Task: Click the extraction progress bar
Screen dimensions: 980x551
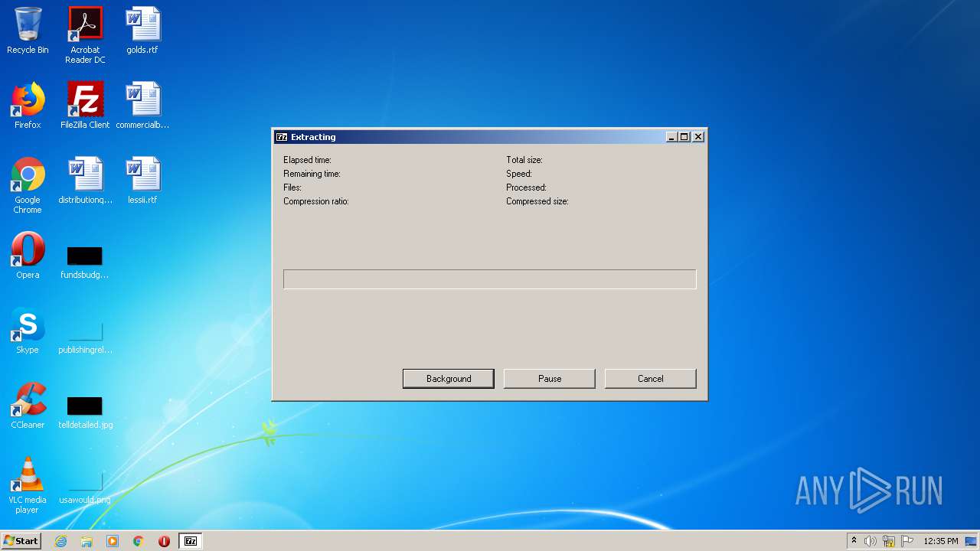Action: pyautogui.click(x=490, y=279)
